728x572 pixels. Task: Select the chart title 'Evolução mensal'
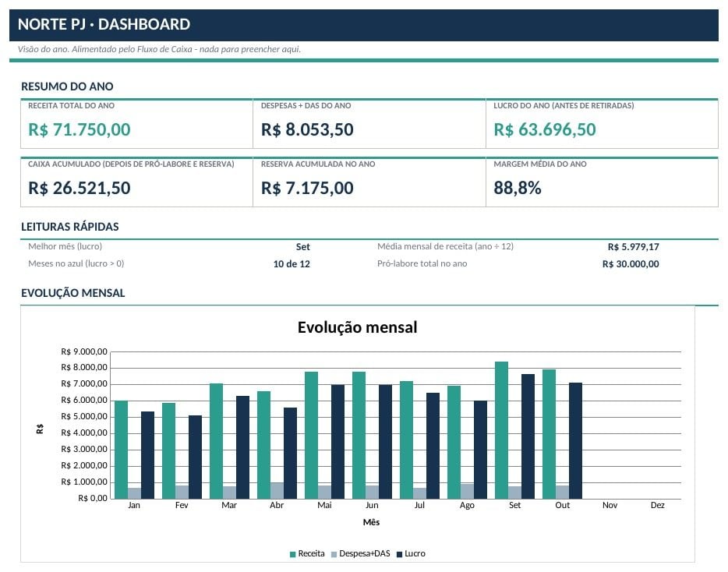pyautogui.click(x=357, y=327)
